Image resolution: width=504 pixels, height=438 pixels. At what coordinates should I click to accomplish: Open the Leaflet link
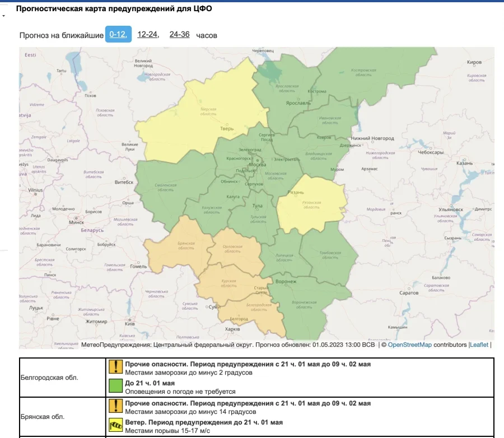click(x=479, y=345)
